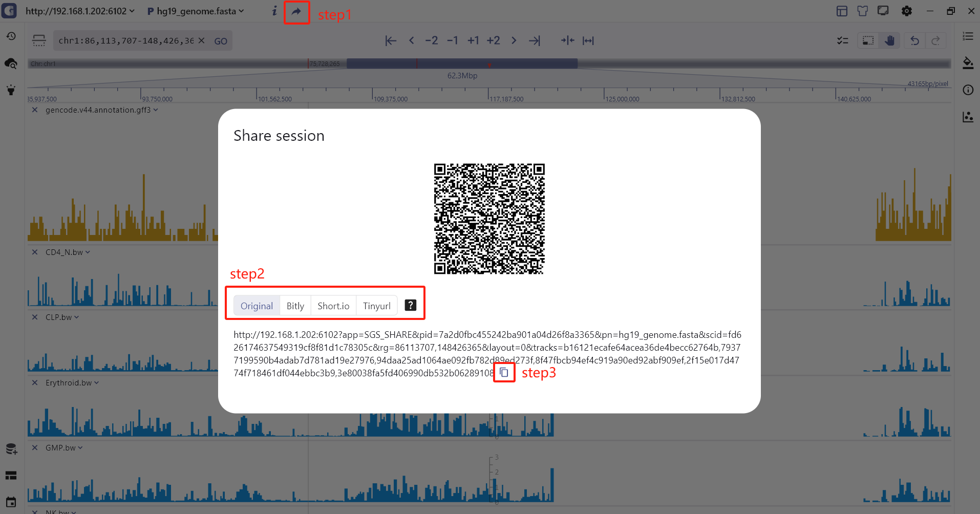The height and width of the screenshot is (514, 980).
Task: Select the Bitly short link option
Action: pyautogui.click(x=295, y=306)
